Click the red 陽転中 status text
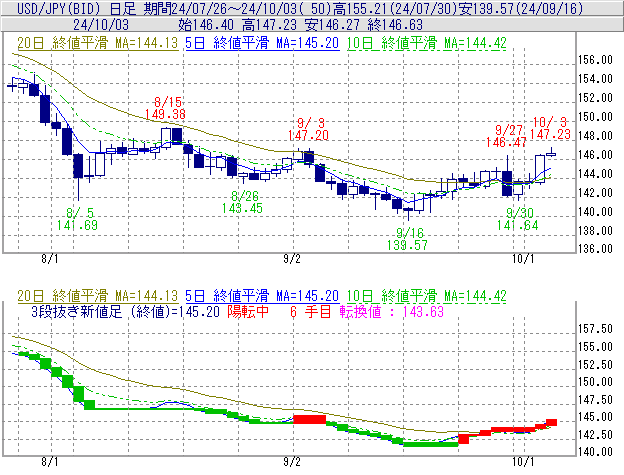The height and width of the screenshot is (475, 624). (x=248, y=311)
